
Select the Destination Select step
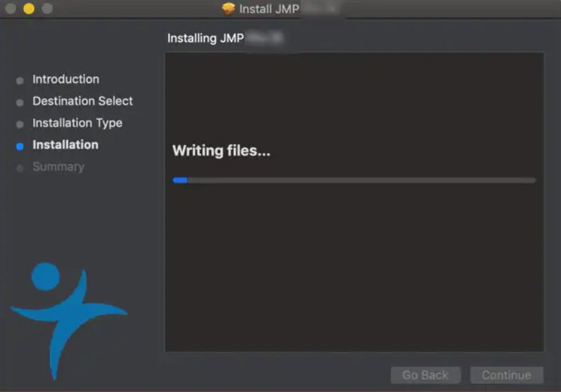(x=83, y=101)
